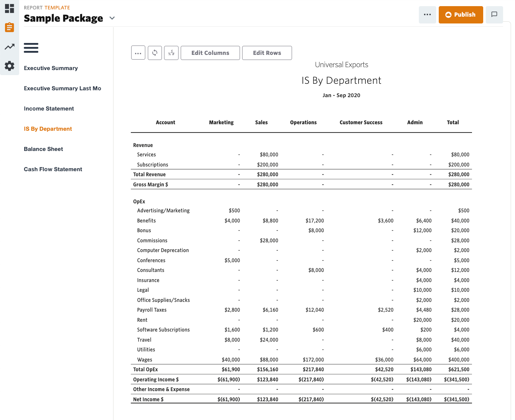
Task: Navigate to the Cash Flow Statement page
Action: pyautogui.click(x=53, y=169)
